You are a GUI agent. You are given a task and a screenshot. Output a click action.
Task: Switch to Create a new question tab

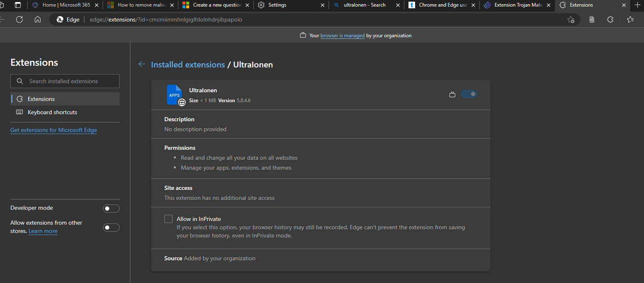tap(216, 5)
